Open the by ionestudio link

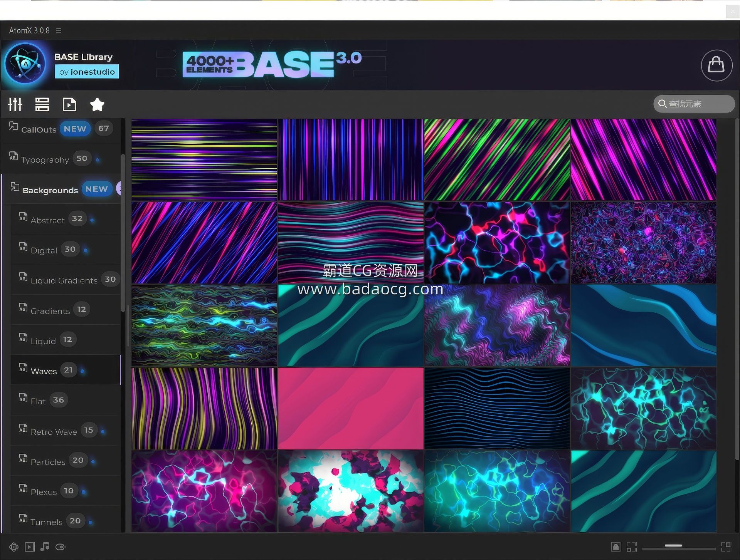[x=87, y=72]
